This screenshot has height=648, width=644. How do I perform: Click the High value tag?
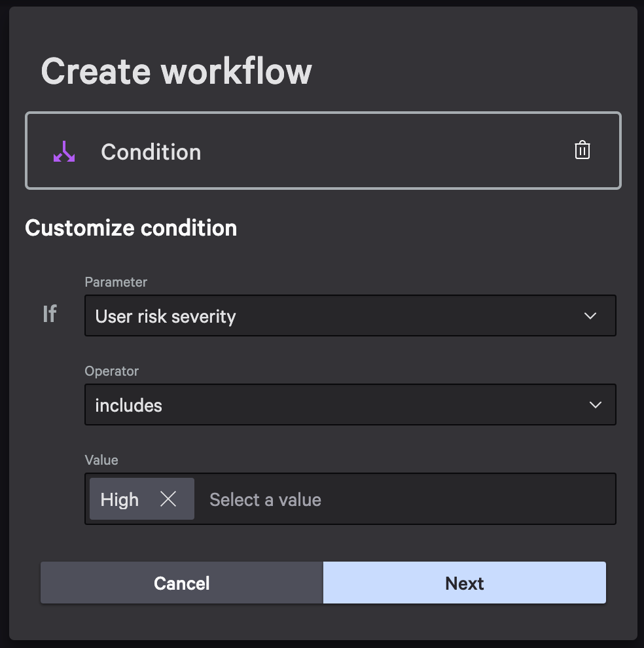click(x=120, y=499)
